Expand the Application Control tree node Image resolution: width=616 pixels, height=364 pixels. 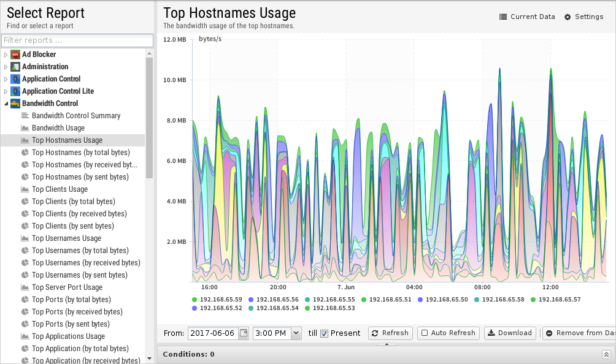click(x=6, y=79)
